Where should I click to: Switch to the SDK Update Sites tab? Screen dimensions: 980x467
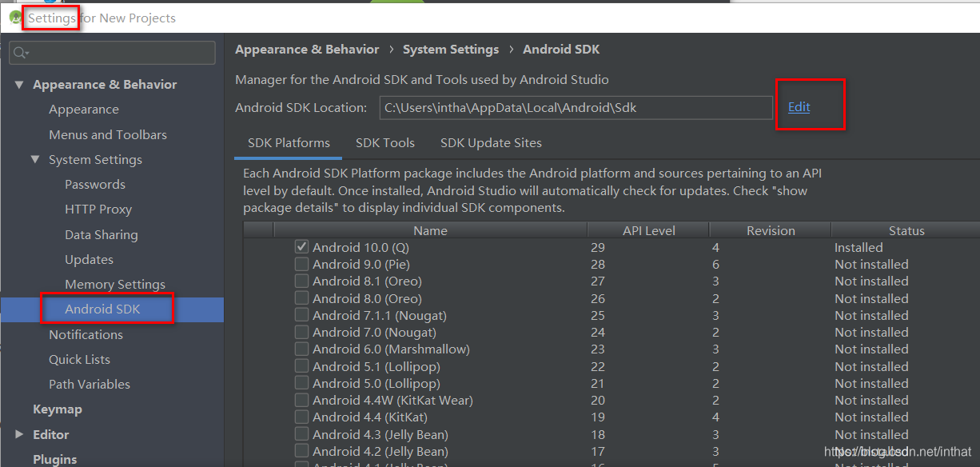tap(491, 143)
